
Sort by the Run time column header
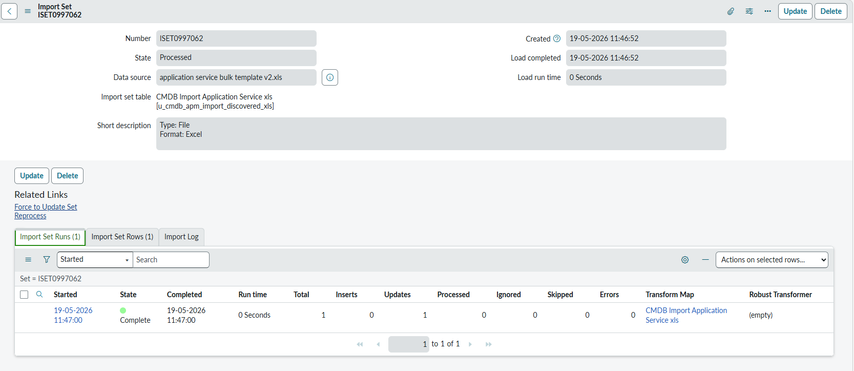(x=253, y=294)
